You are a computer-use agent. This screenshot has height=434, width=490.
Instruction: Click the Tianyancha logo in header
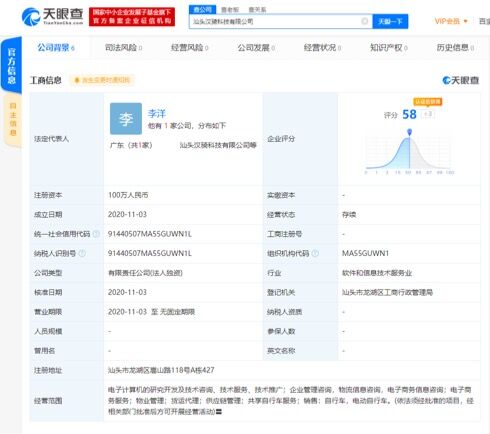[x=52, y=16]
